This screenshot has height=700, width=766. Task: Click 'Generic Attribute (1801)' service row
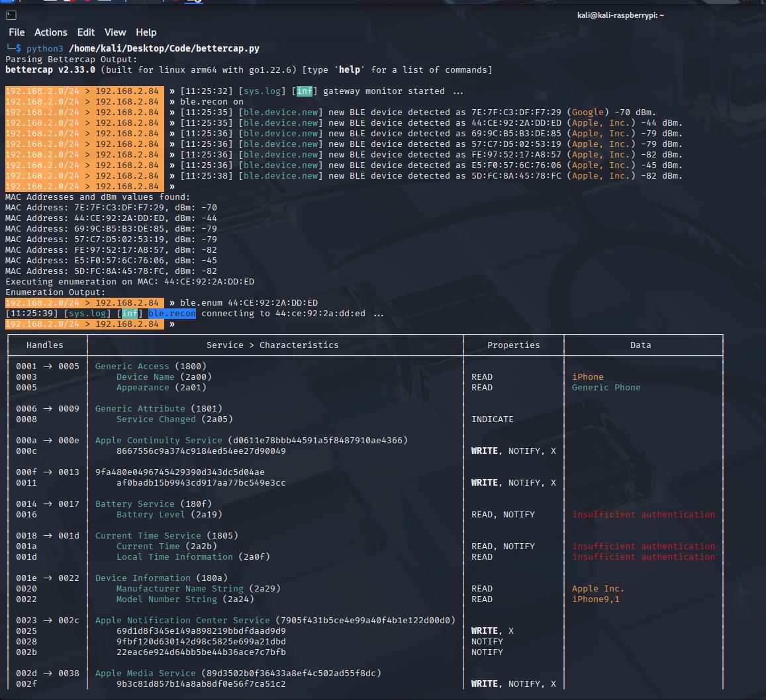[159, 409]
